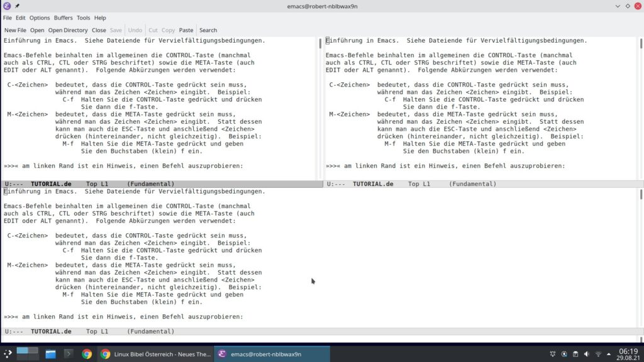Viewport: 644px width, 362px height.
Task: Open the Buffers menu
Action: coord(64,18)
